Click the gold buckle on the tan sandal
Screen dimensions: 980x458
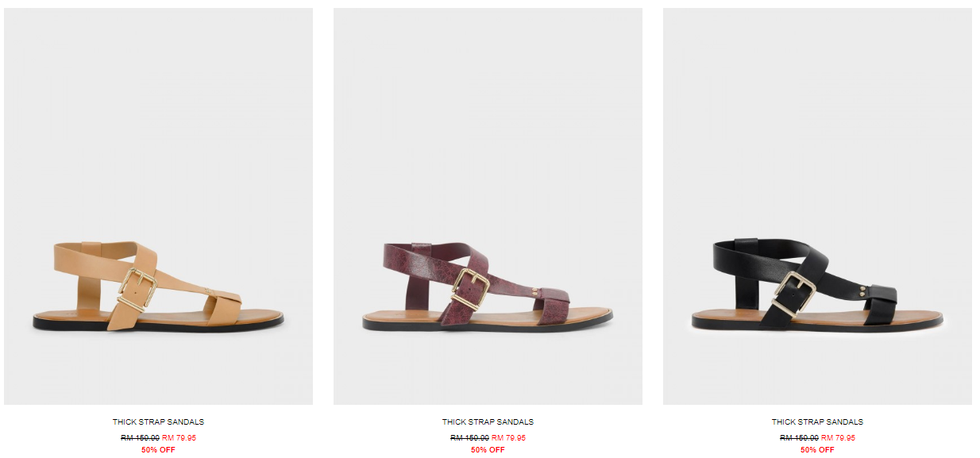pyautogui.click(x=137, y=289)
